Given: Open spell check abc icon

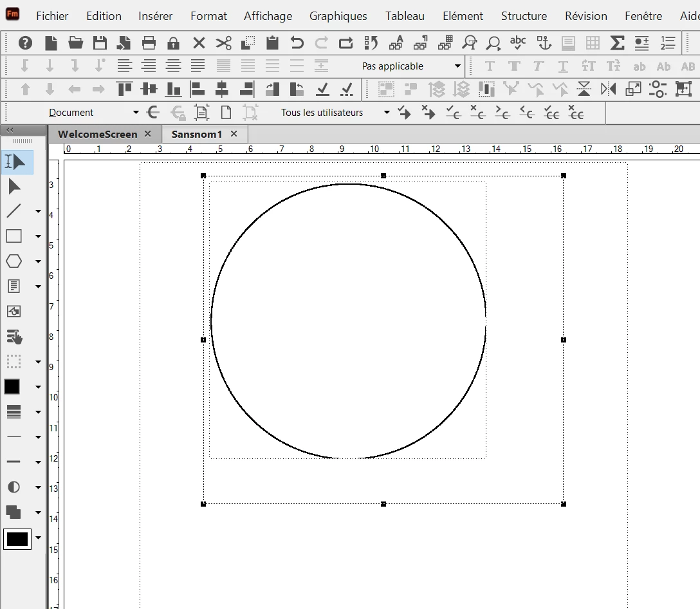Looking at the screenshot, I should [518, 43].
